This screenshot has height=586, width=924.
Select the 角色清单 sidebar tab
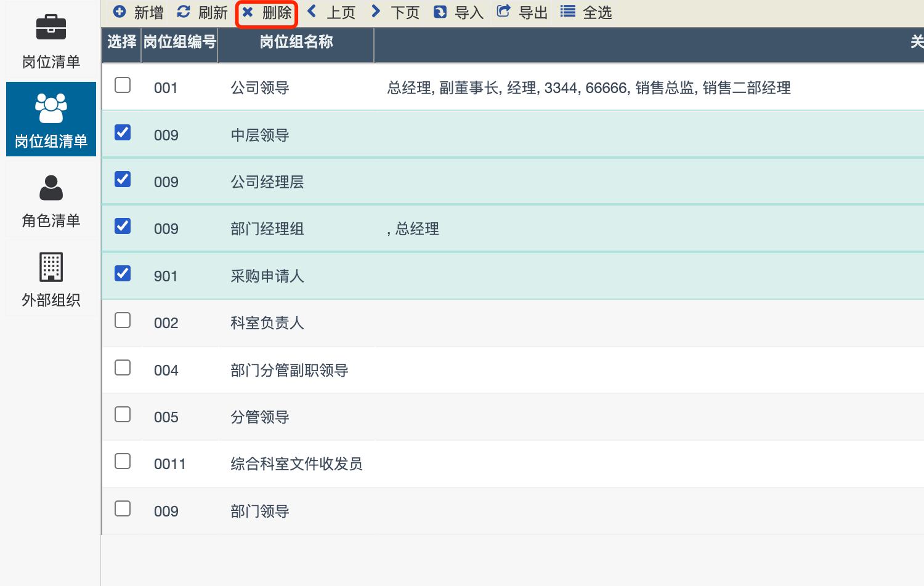point(51,201)
